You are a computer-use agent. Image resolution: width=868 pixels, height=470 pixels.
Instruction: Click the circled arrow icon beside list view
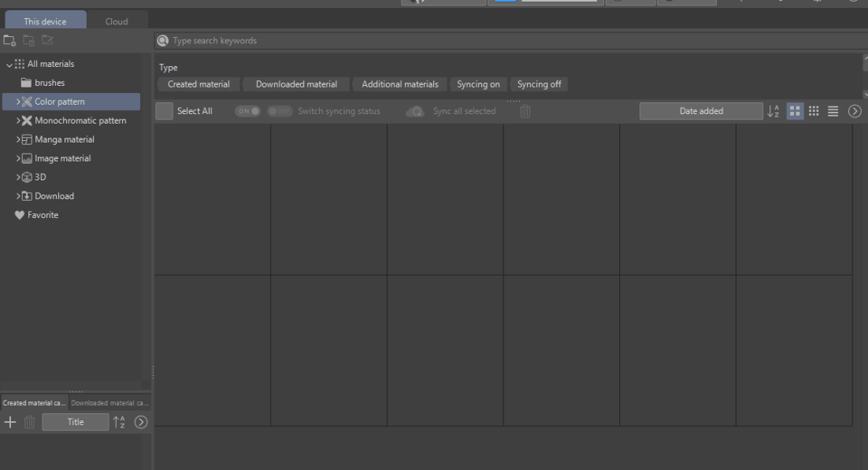coord(854,111)
